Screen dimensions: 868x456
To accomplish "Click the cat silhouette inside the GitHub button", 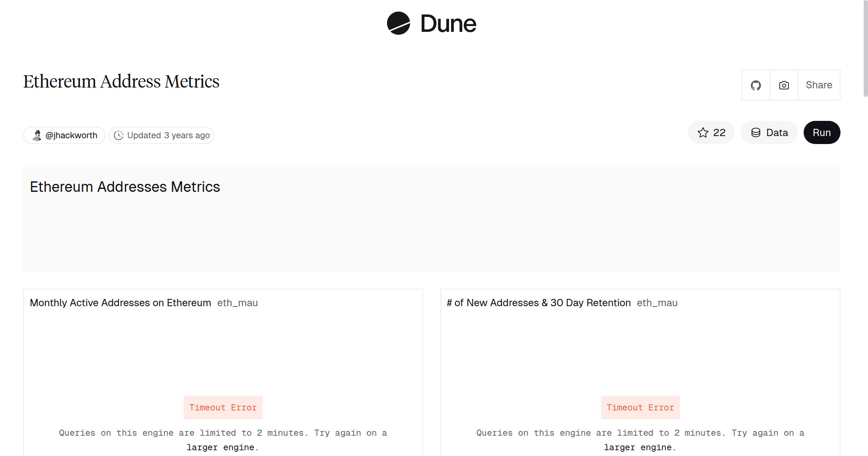I will tap(756, 85).
